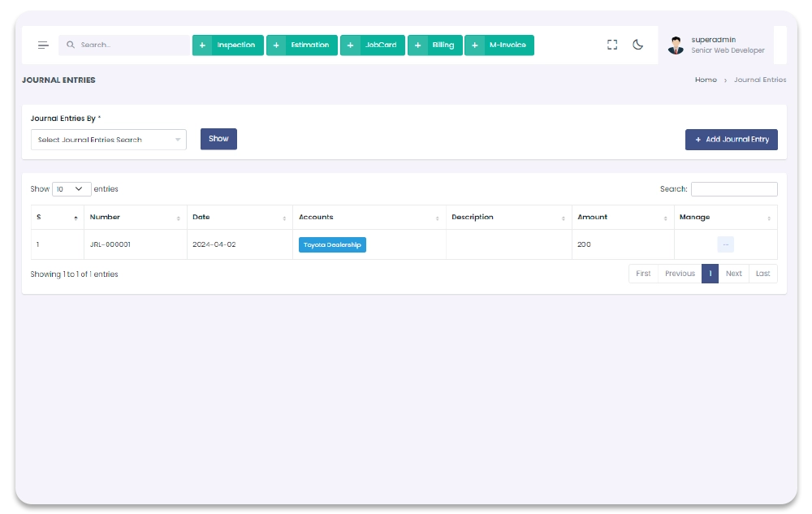This screenshot has width=812, height=514.
Task: Expand Select Journal Entries Search dropdown
Action: click(x=109, y=140)
